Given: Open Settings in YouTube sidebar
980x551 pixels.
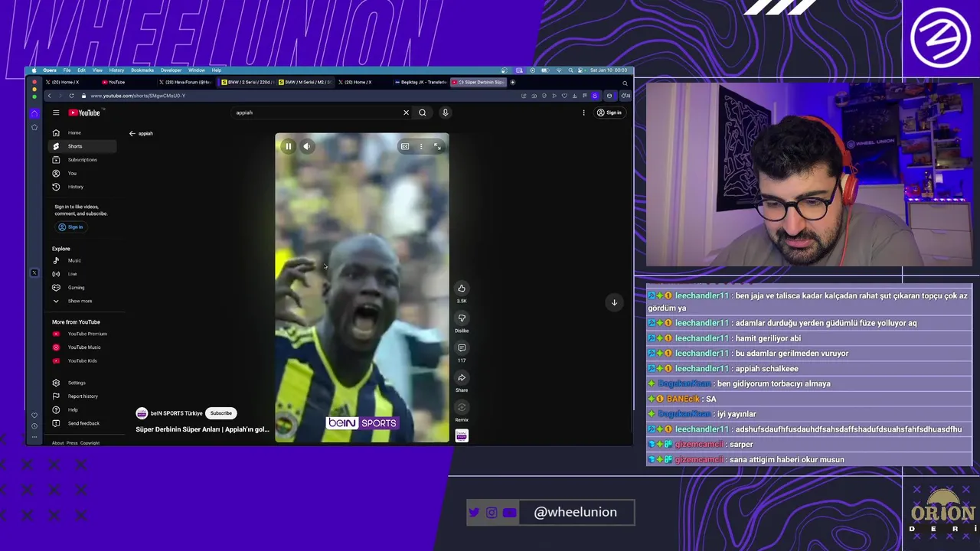Looking at the screenshot, I should click(x=81, y=383).
